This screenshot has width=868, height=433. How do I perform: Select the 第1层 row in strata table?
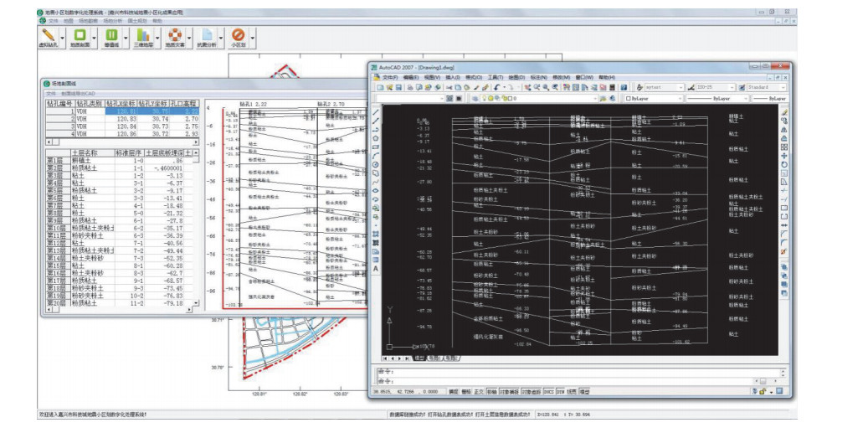(54, 160)
